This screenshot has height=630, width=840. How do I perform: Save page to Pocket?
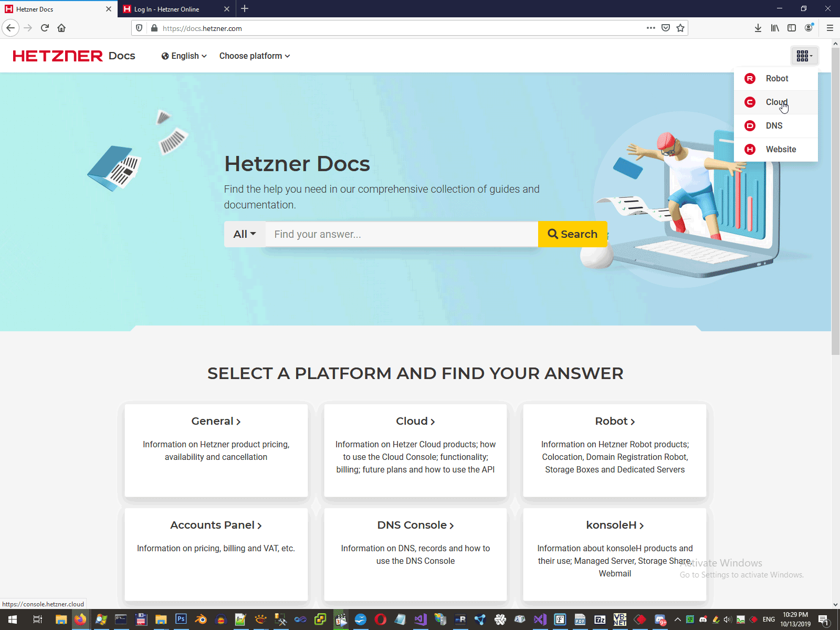click(x=666, y=28)
